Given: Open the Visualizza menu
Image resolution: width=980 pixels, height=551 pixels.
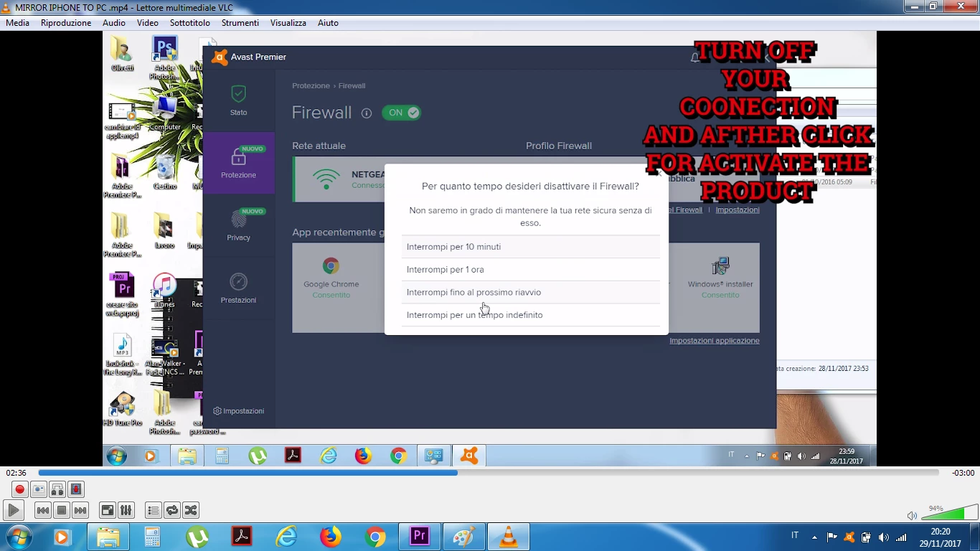Looking at the screenshot, I should point(288,23).
